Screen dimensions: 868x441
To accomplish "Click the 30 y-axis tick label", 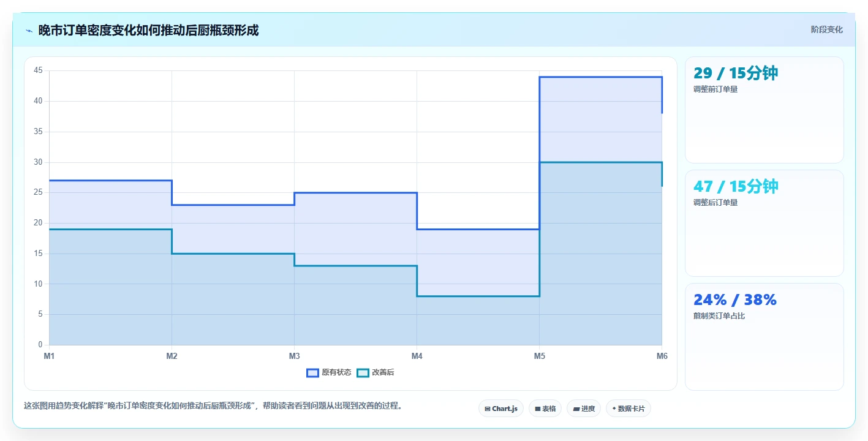I will [38, 162].
